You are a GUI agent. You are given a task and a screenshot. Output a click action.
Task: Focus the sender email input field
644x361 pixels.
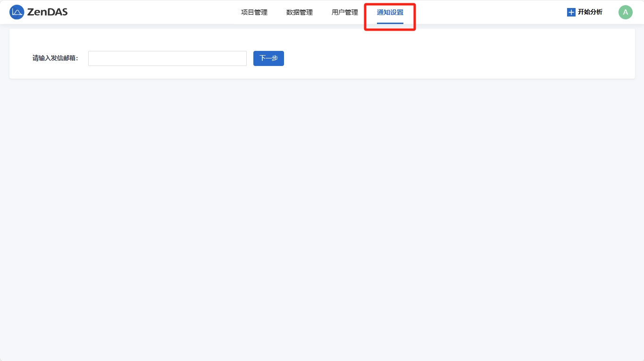pyautogui.click(x=167, y=58)
